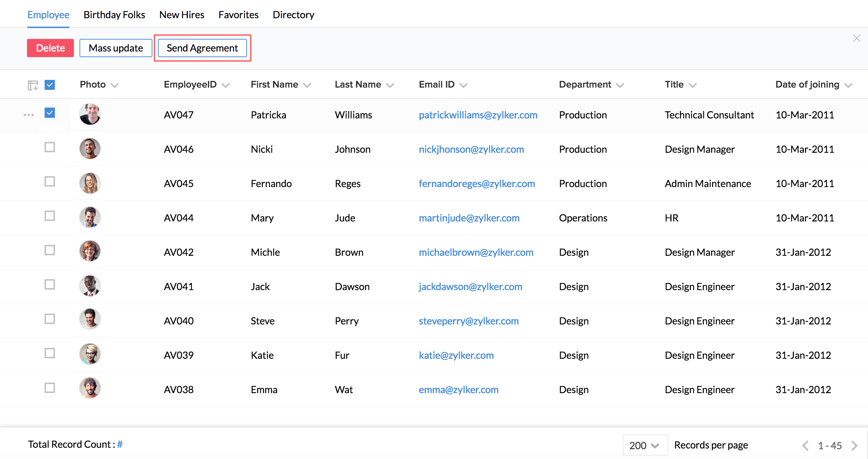This screenshot has height=459, width=868.
Task: Go to next page of records
Action: click(x=855, y=445)
